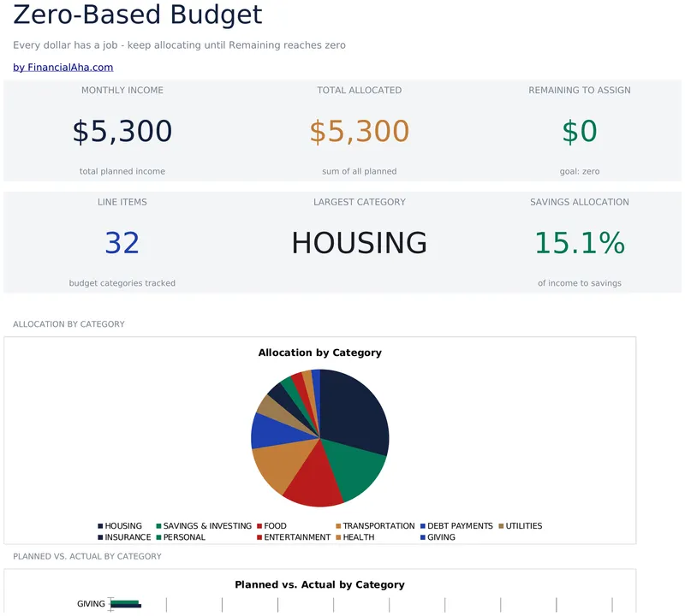Click the MONTHLY INCOME label
The image size is (685, 616).
122,91
